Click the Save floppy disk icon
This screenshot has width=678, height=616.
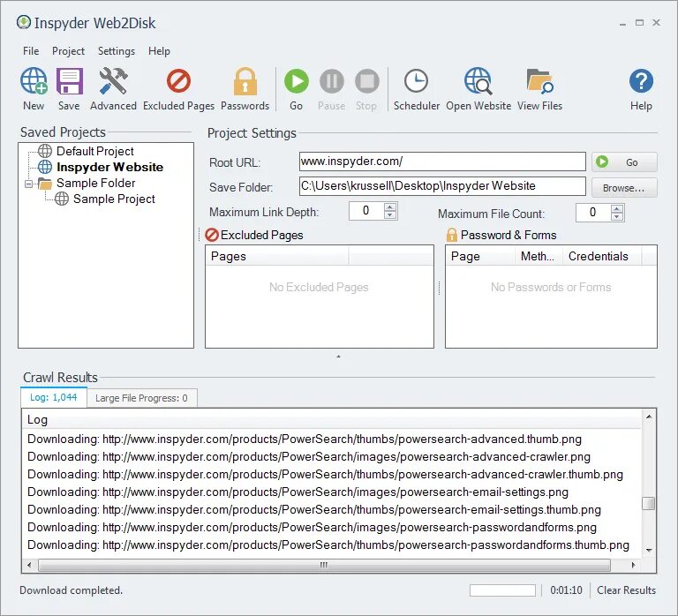click(69, 81)
